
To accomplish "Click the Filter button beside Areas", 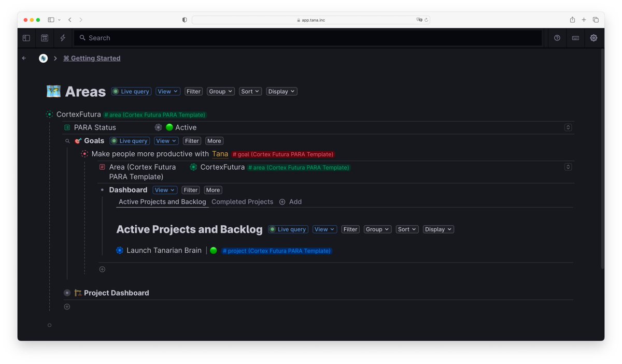I will (193, 91).
